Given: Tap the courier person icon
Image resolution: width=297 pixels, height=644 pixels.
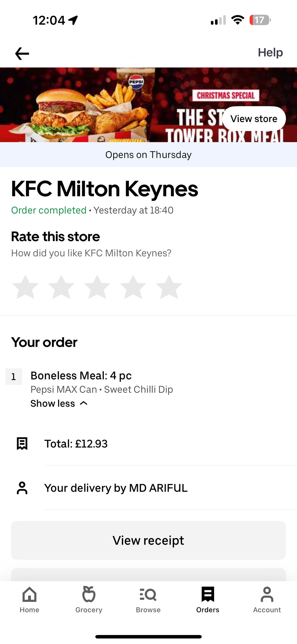Looking at the screenshot, I should coord(22,488).
